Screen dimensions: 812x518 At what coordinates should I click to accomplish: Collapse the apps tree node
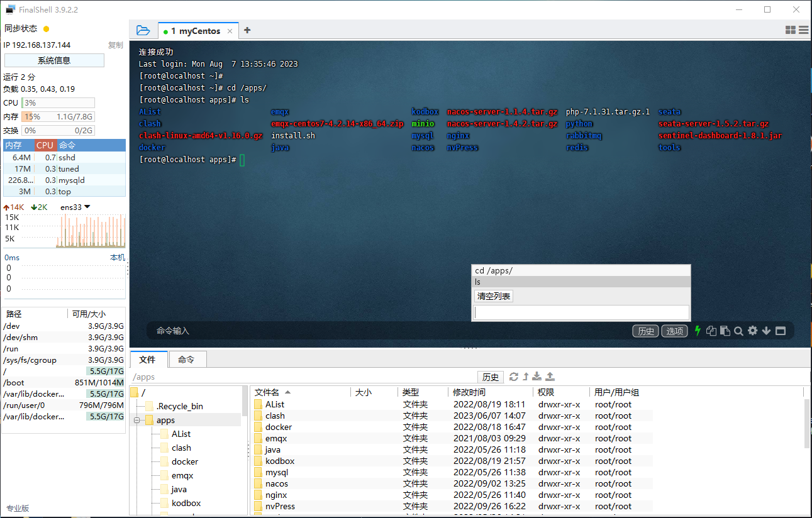click(136, 420)
